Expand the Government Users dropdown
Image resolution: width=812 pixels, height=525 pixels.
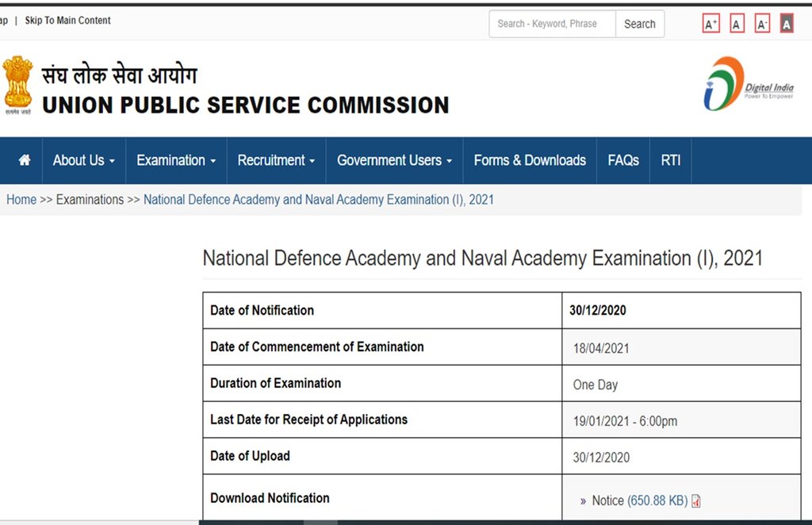pyautogui.click(x=389, y=160)
